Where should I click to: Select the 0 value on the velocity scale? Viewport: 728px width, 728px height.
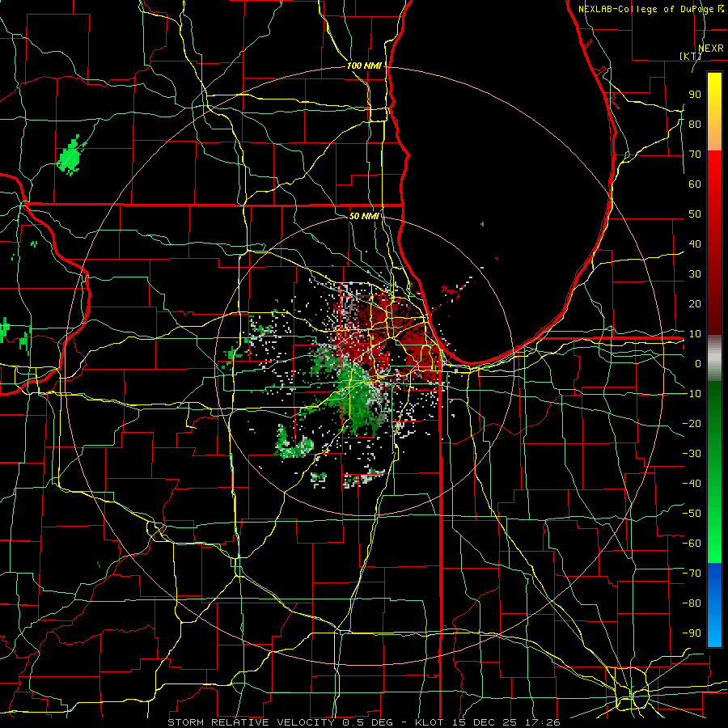(x=698, y=363)
